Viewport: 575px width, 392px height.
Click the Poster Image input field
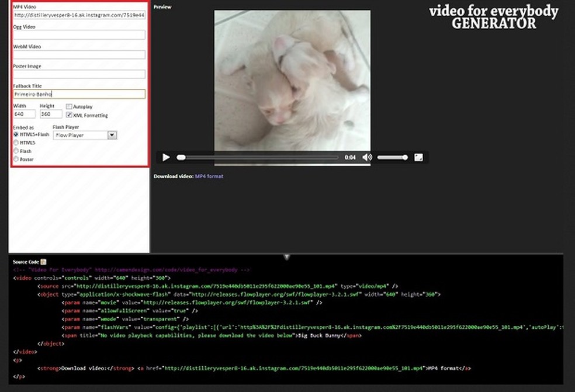(79, 74)
